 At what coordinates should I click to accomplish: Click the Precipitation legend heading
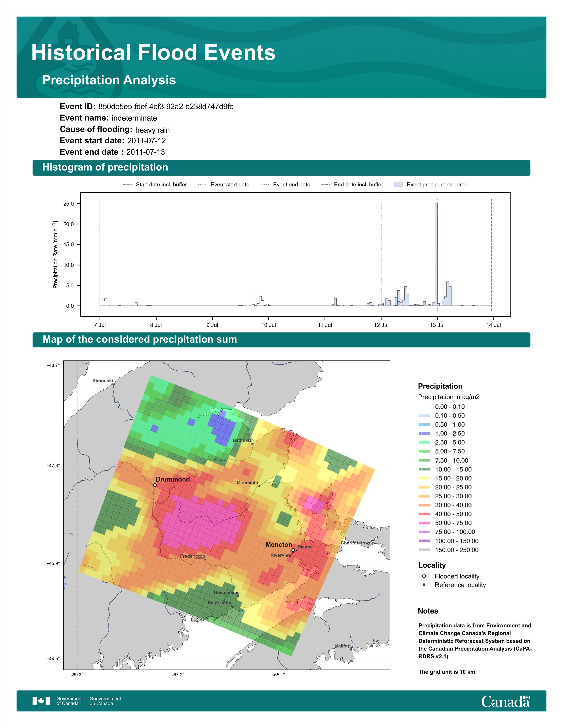click(x=440, y=386)
